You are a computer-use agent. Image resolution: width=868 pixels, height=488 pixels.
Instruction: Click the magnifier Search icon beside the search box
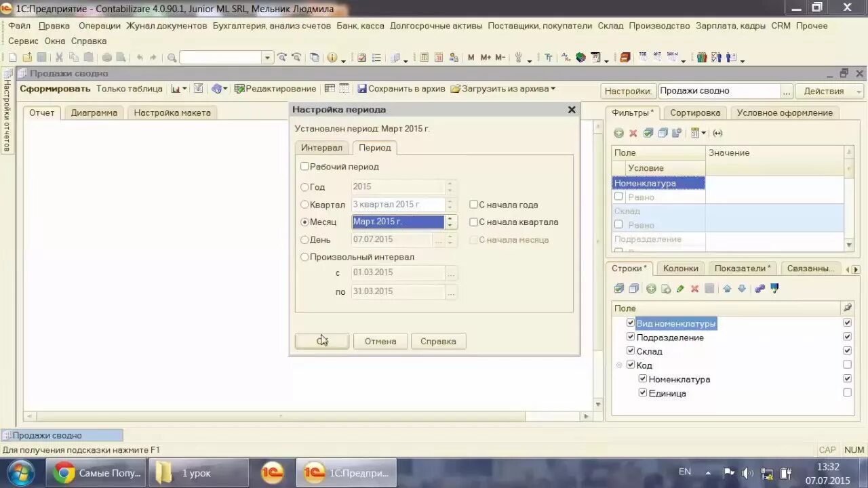[172, 58]
